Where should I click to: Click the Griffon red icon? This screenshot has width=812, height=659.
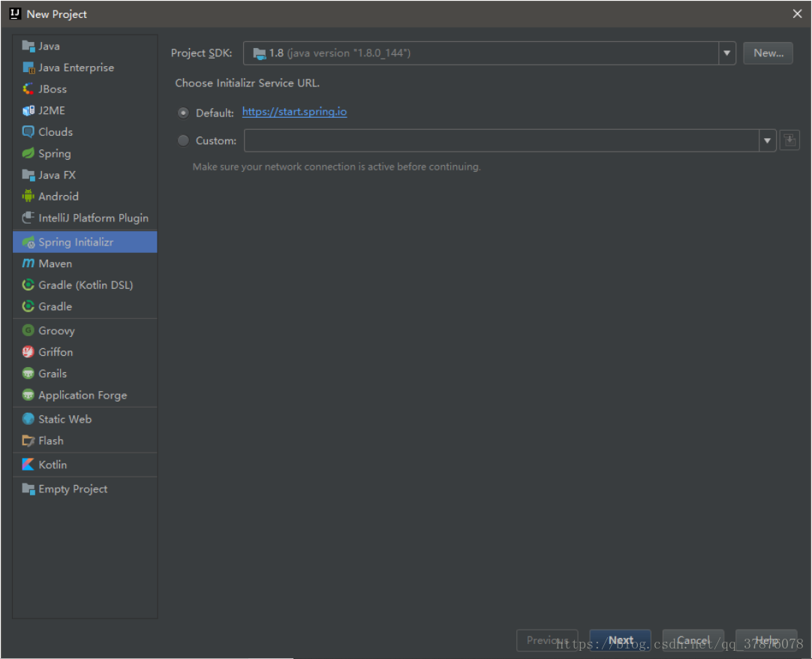28,352
